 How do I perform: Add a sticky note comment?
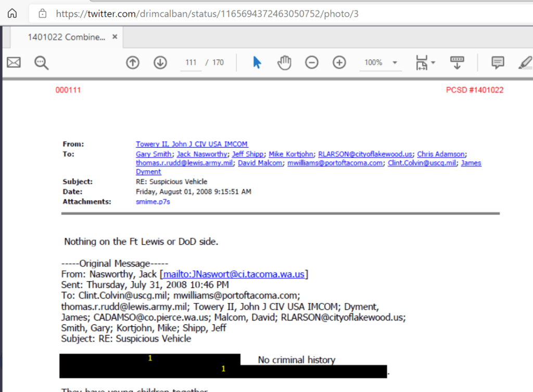point(498,62)
